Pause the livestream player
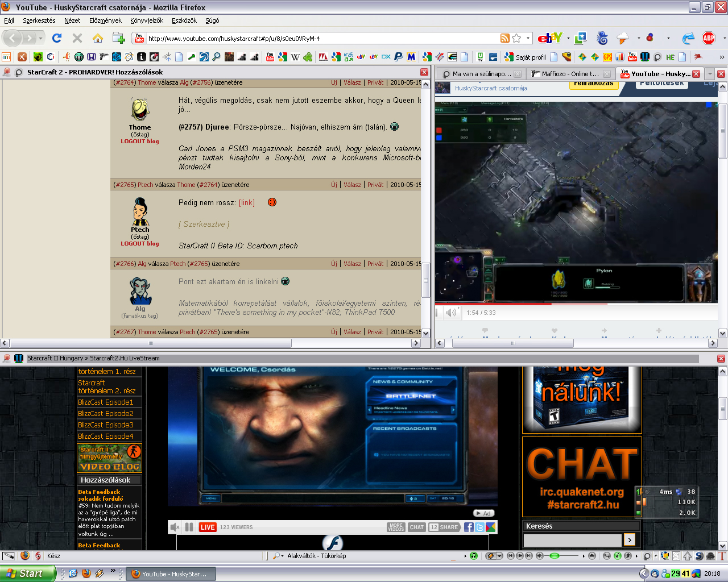 [189, 527]
